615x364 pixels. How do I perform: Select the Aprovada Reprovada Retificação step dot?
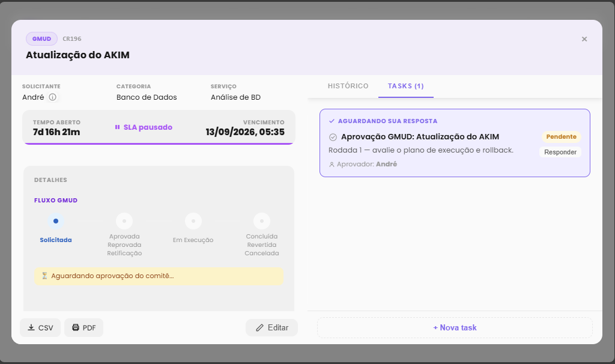pyautogui.click(x=124, y=221)
